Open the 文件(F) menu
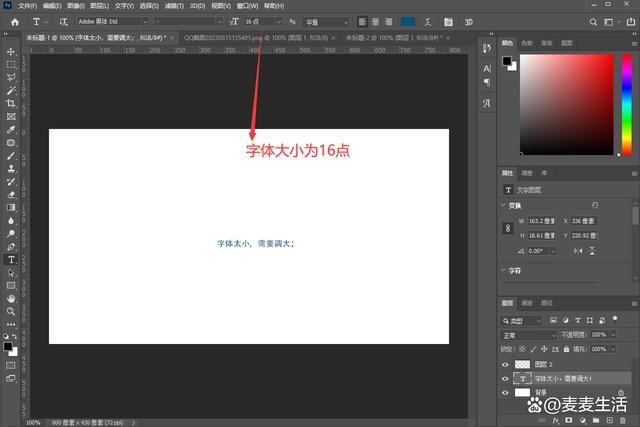Screen dimensions: 640x427 pos(27,6)
